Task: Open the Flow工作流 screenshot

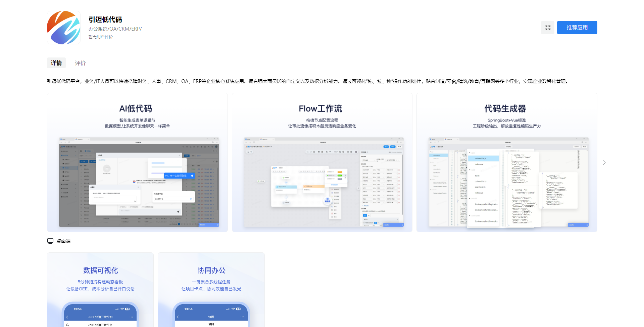Action: [x=322, y=163]
